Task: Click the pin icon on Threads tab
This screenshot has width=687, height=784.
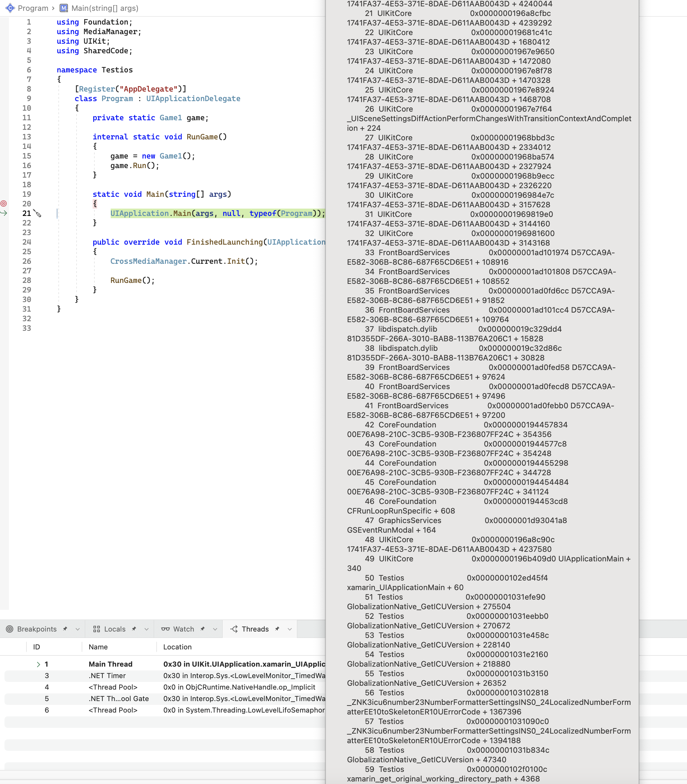Action: click(277, 629)
